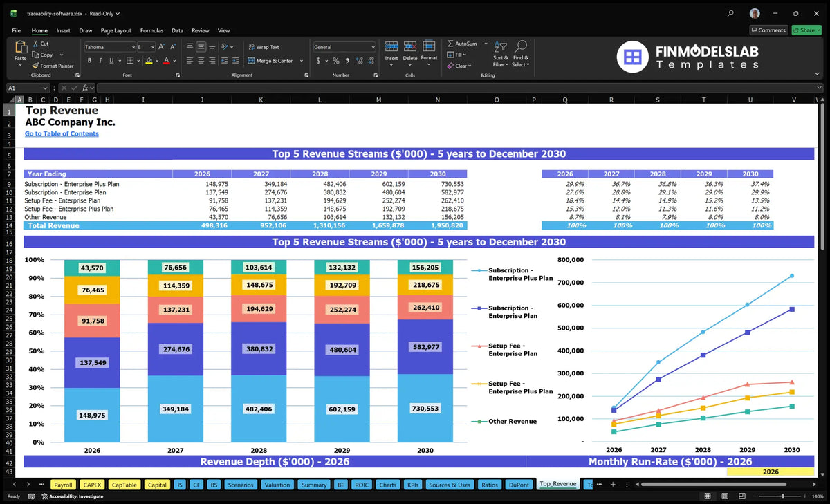The image size is (830, 504).
Task: Toggle top align
Action: [190, 47]
